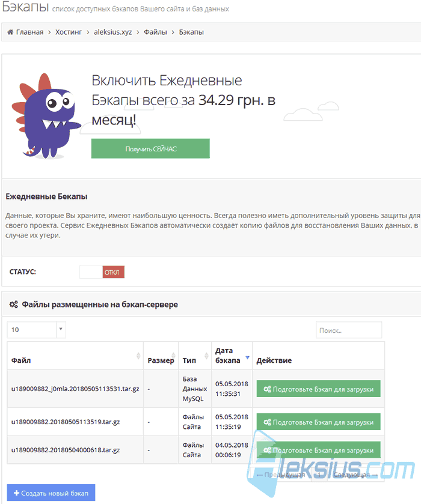Prepare MySQL database backup for download
The height and width of the screenshot is (504, 421).
point(318,389)
